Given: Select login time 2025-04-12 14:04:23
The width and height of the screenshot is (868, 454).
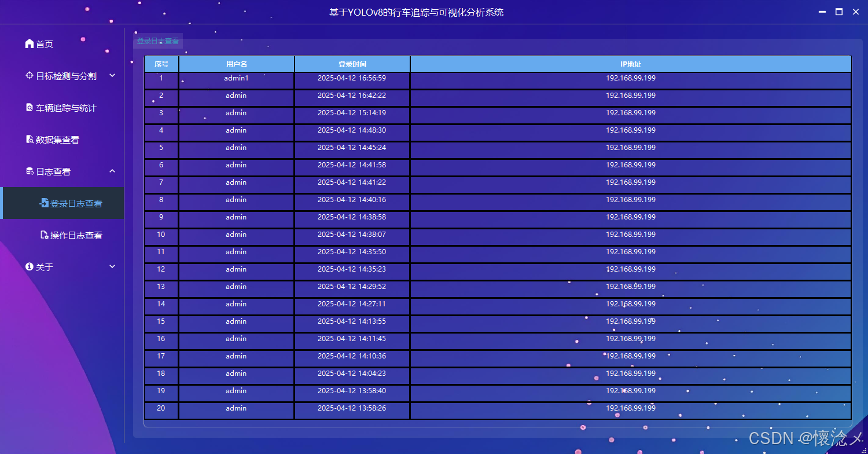Looking at the screenshot, I should [x=352, y=374].
